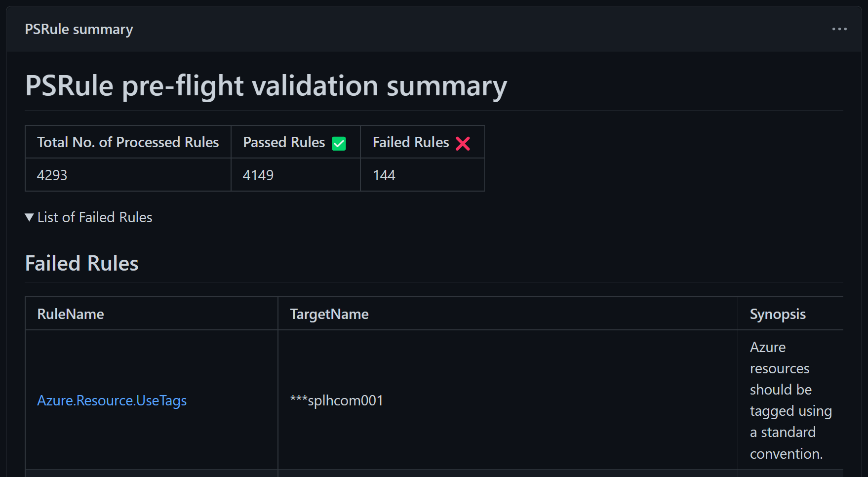
Task: Select the Total No. of Processed Rules header
Action: click(128, 142)
